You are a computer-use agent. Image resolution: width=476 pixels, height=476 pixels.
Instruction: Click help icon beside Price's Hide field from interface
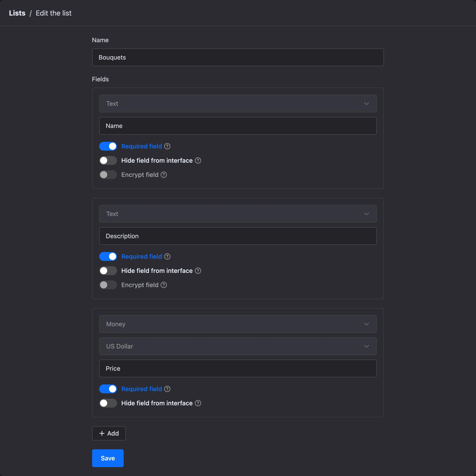198,403
